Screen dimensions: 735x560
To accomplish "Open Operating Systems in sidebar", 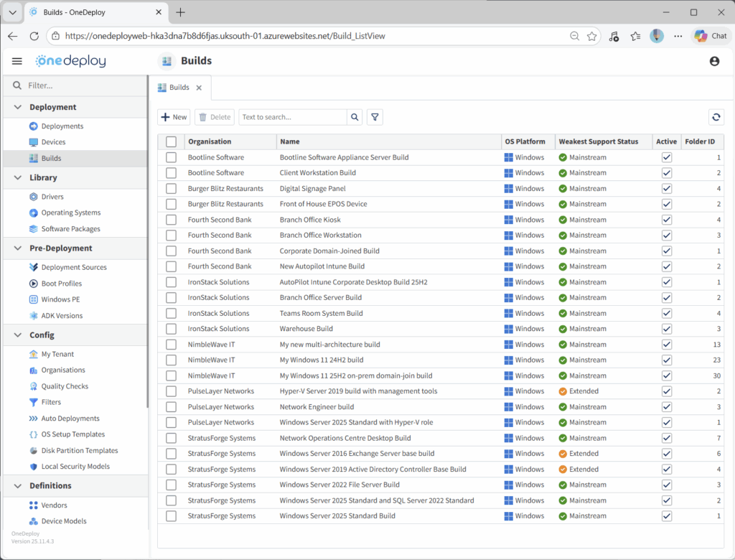I will click(71, 213).
